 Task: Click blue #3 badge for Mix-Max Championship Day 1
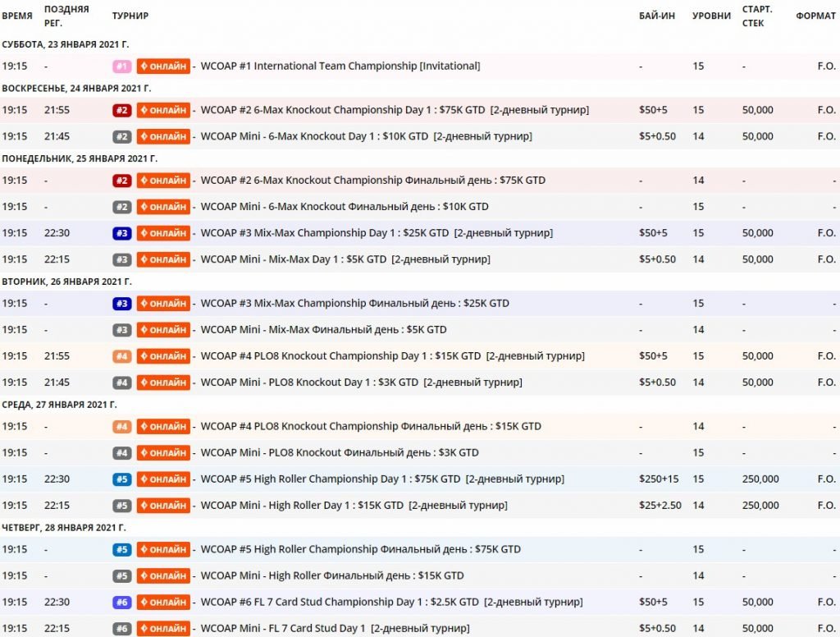[x=121, y=233]
